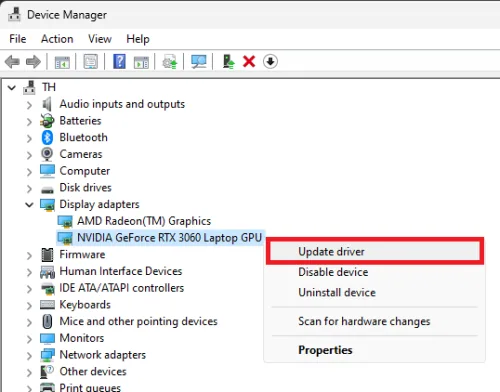Viewport: 500px width, 392px height.
Task: Select the IDE ATA/ATAPI controllers label
Action: click(x=122, y=288)
